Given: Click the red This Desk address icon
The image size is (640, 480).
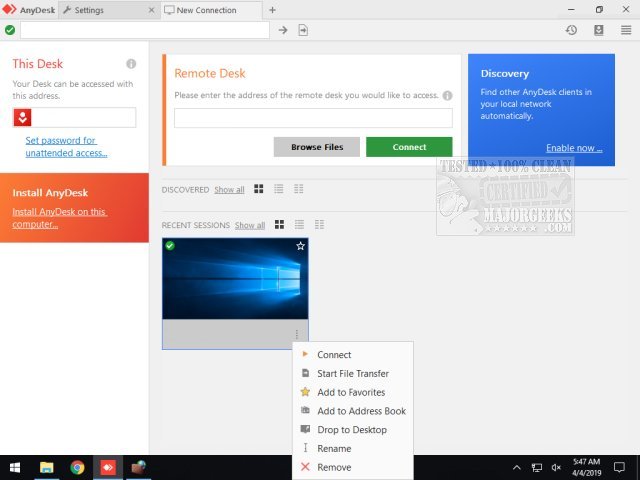Looking at the screenshot, I should pyautogui.click(x=22, y=118).
